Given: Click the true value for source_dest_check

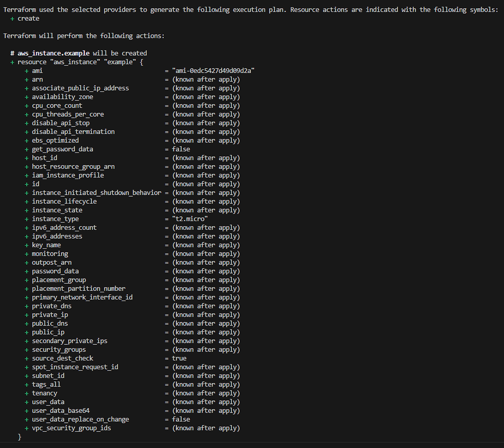Looking at the screenshot, I should pyautogui.click(x=179, y=358).
